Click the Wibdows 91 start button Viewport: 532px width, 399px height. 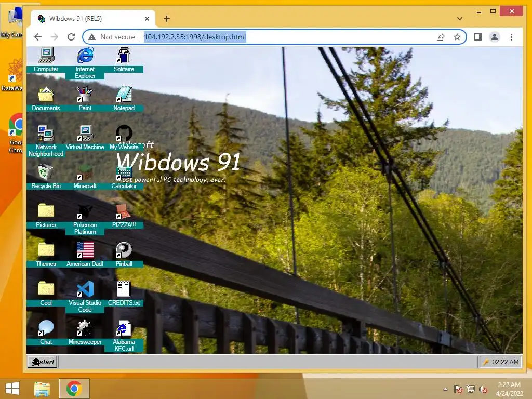(43, 362)
